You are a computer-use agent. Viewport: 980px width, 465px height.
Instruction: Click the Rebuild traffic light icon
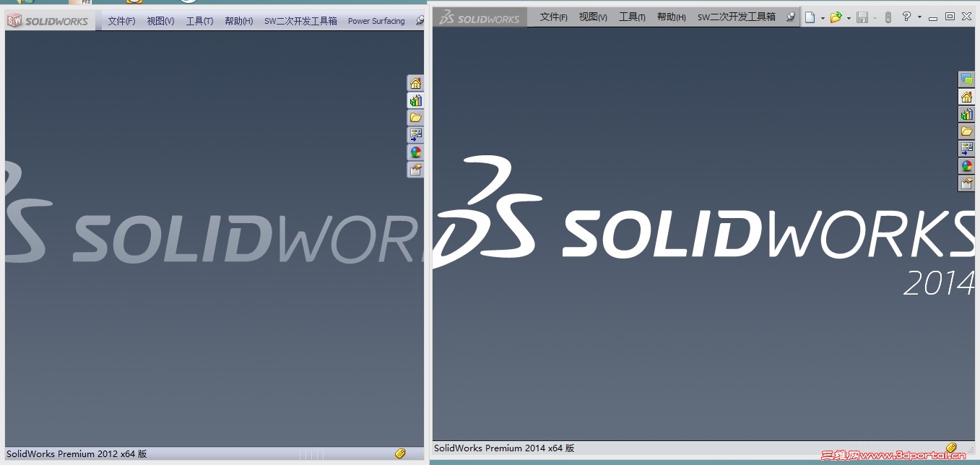[888, 17]
